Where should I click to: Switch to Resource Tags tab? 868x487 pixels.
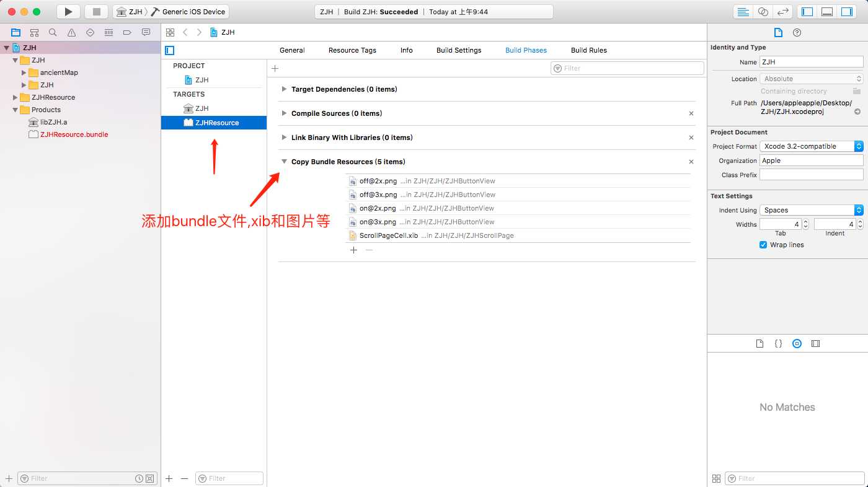point(352,50)
